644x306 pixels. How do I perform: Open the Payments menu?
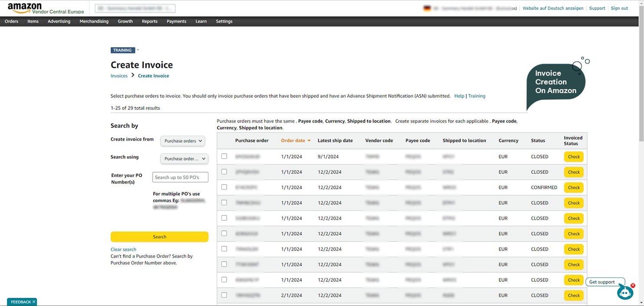[x=176, y=21]
